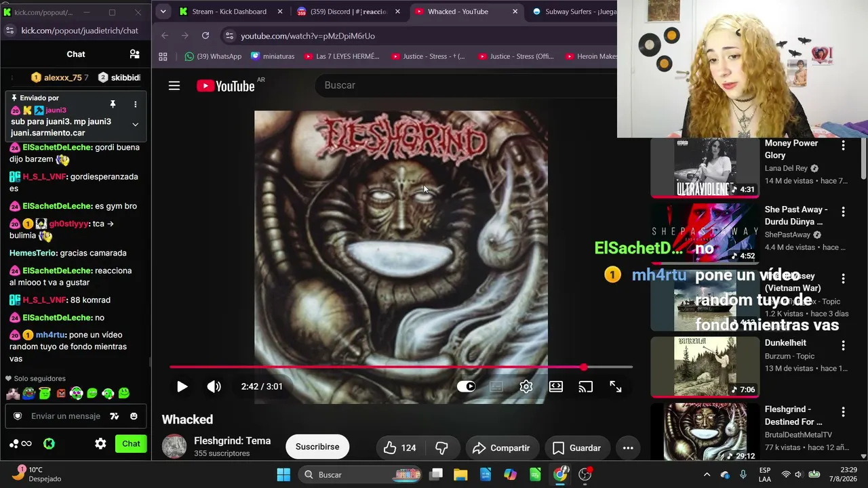Open more actions below video
868x488 pixels.
tap(628, 448)
